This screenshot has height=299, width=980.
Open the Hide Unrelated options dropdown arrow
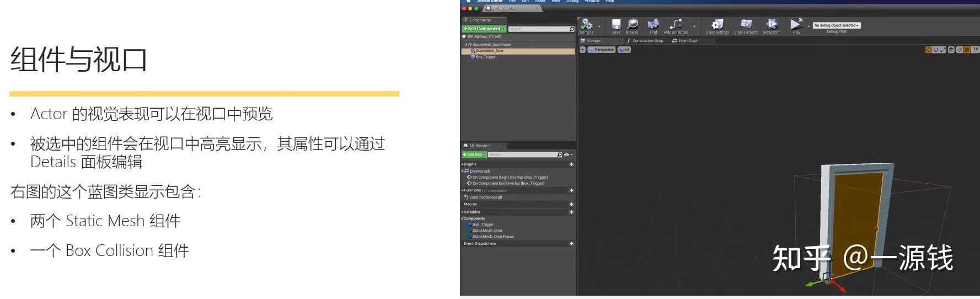click(694, 26)
